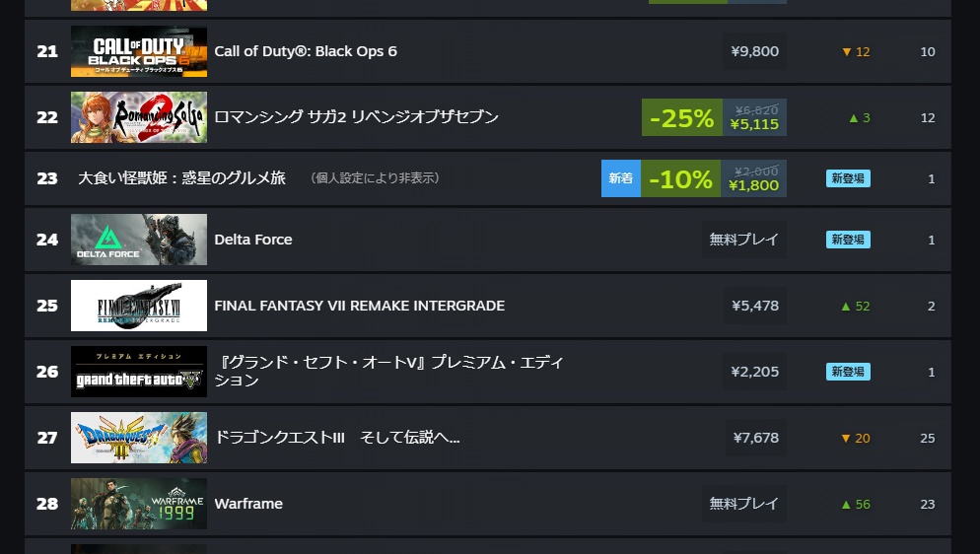Select Final FantASY VII Remake Intergrade thumbnail
This screenshot has height=554, width=980.
(x=139, y=306)
